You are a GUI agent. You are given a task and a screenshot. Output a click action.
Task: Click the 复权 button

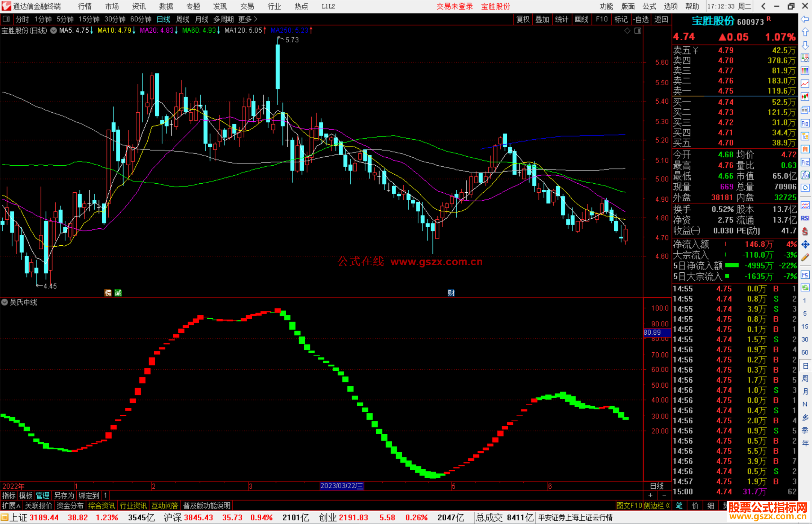(523, 19)
